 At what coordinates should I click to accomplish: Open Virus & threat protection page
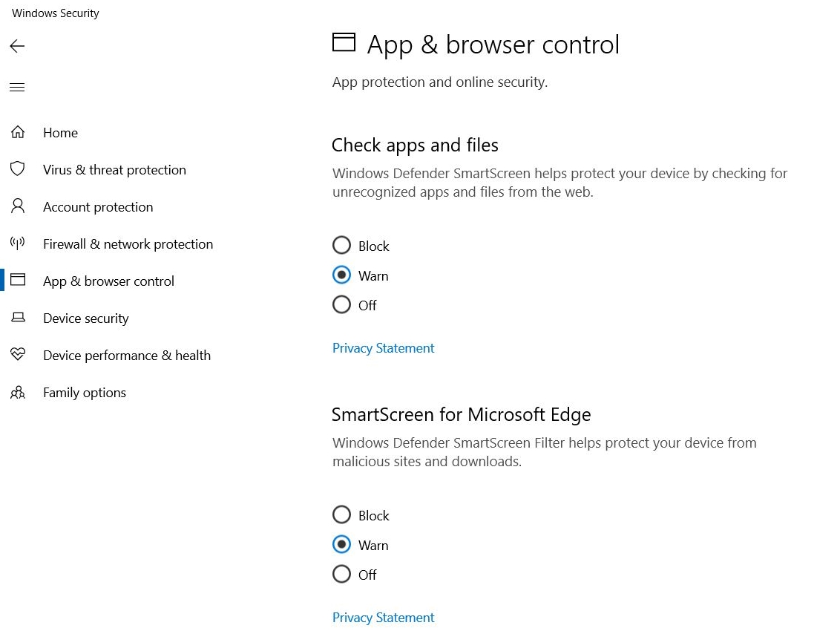pyautogui.click(x=114, y=170)
